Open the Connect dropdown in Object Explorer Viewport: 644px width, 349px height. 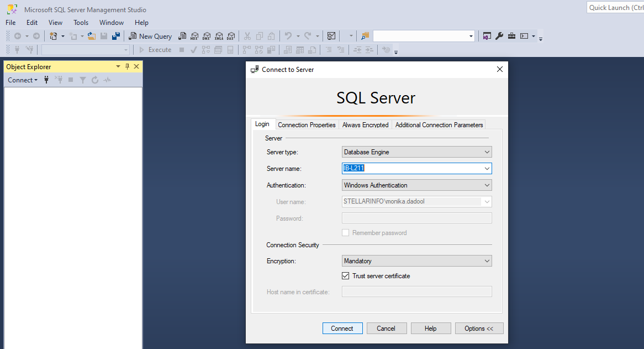23,80
